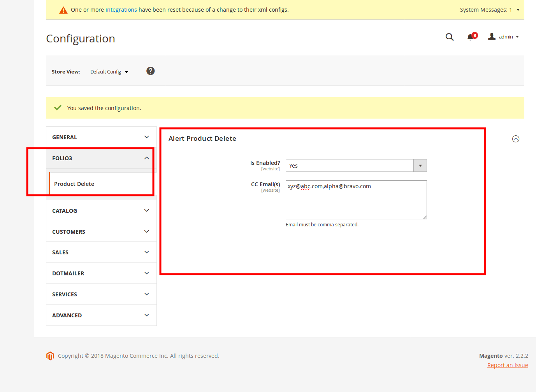
Task: Click the green success checkmark icon
Action: (57, 107)
